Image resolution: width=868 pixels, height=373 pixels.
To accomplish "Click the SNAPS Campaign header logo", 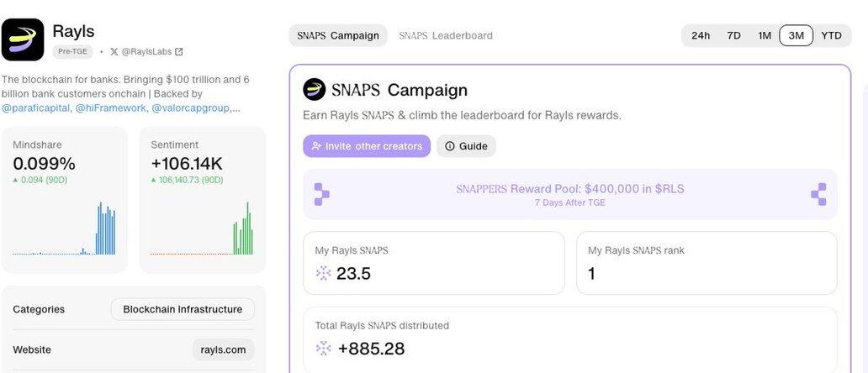I will (314, 90).
